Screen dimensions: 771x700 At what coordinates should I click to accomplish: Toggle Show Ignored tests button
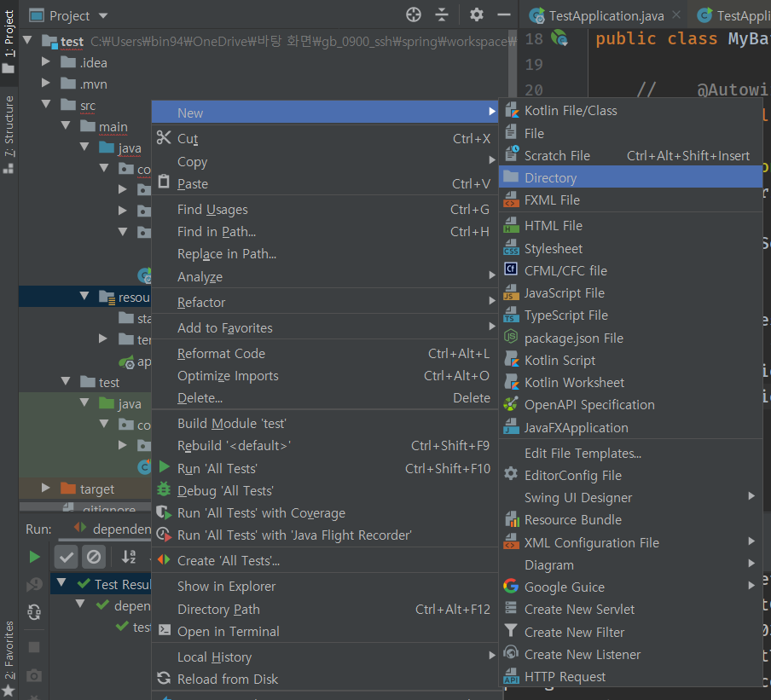click(94, 557)
